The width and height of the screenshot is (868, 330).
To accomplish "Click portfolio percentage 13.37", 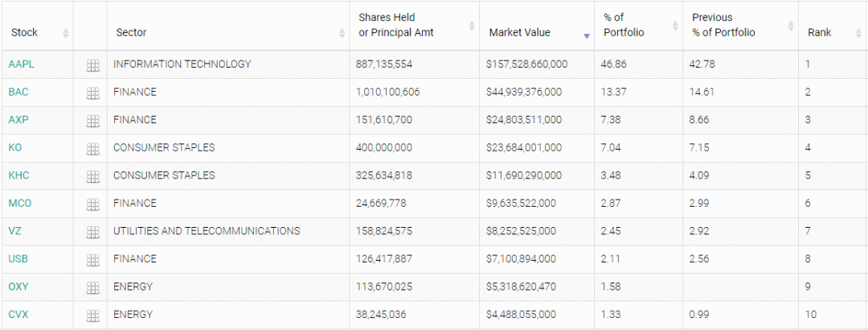I will 613,92.
